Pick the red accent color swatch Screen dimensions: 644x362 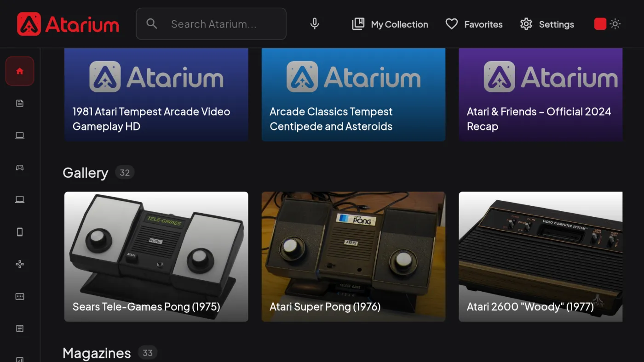click(600, 24)
